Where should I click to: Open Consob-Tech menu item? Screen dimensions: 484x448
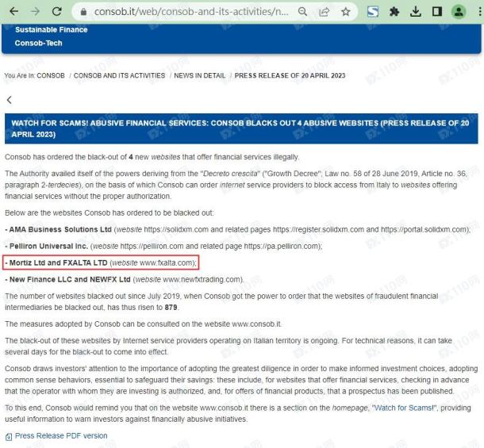pyautogui.click(x=38, y=43)
